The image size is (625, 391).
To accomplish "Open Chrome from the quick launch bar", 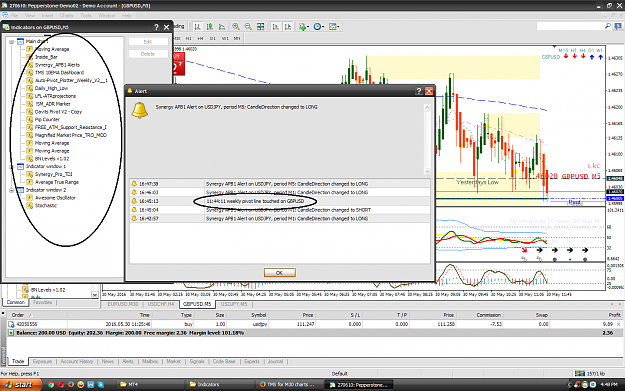I will pos(51,385).
